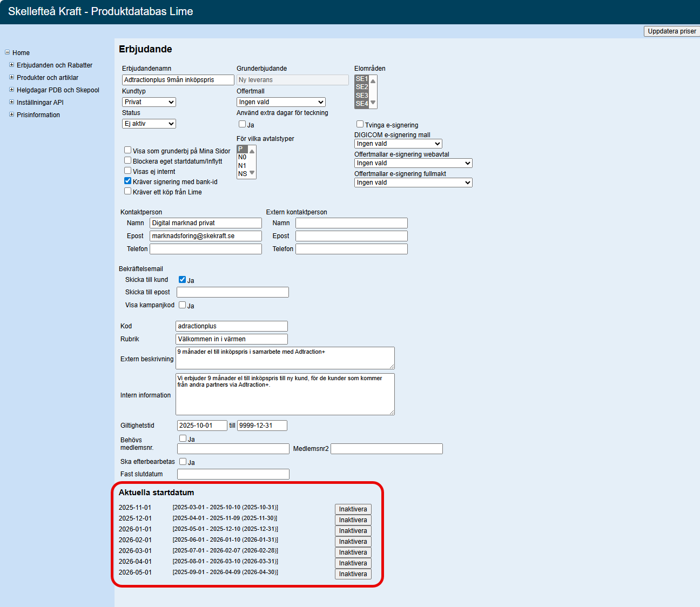Expand the Erbjudanden och Rabatter tree node
This screenshot has width=700, height=607.
pyautogui.click(x=11, y=65)
